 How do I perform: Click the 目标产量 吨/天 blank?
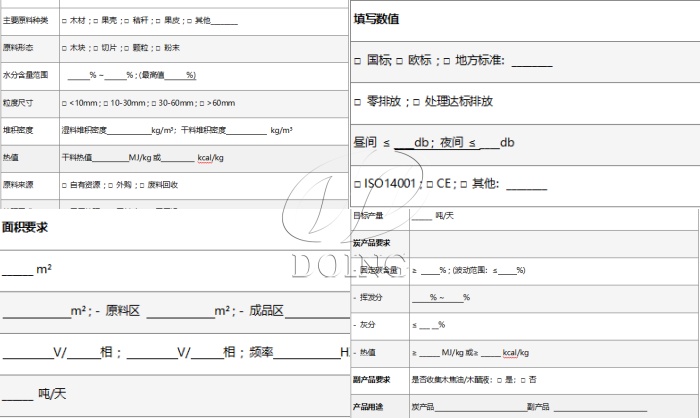click(422, 217)
